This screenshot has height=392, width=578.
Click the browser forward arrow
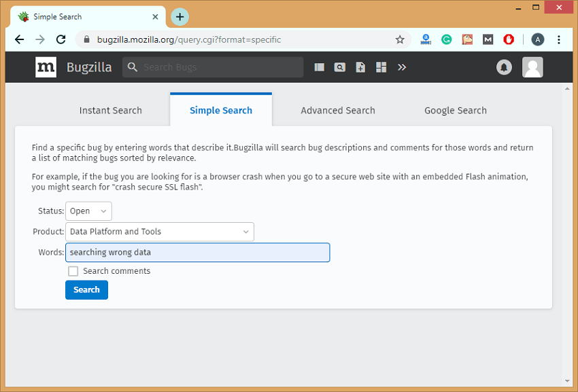coord(40,39)
